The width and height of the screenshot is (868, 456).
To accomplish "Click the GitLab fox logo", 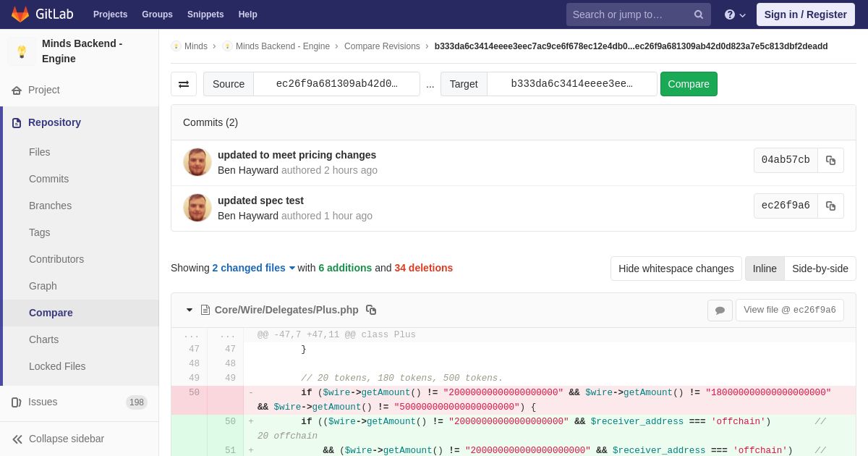I will (x=20, y=14).
